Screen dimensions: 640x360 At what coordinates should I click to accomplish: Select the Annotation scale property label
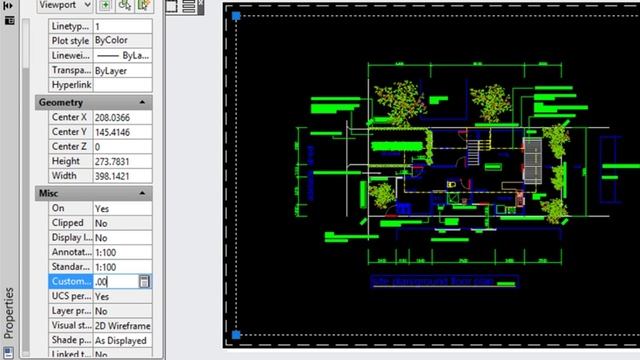[71, 253]
